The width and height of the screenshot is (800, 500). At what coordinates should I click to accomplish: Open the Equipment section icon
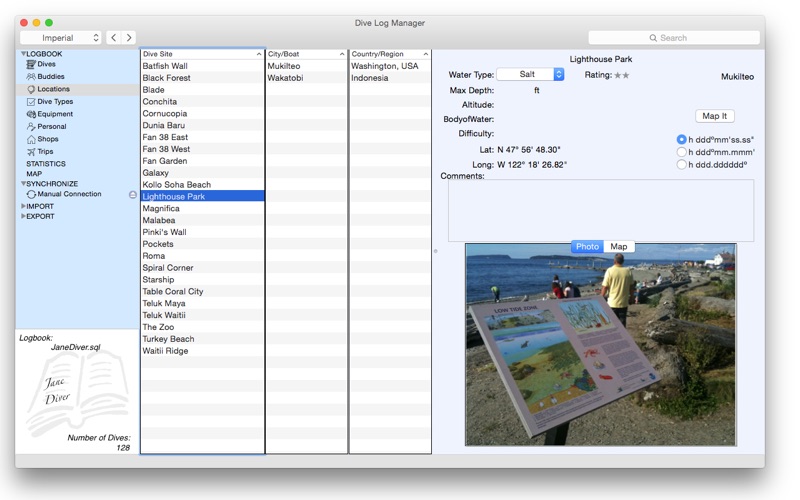tap(31, 114)
